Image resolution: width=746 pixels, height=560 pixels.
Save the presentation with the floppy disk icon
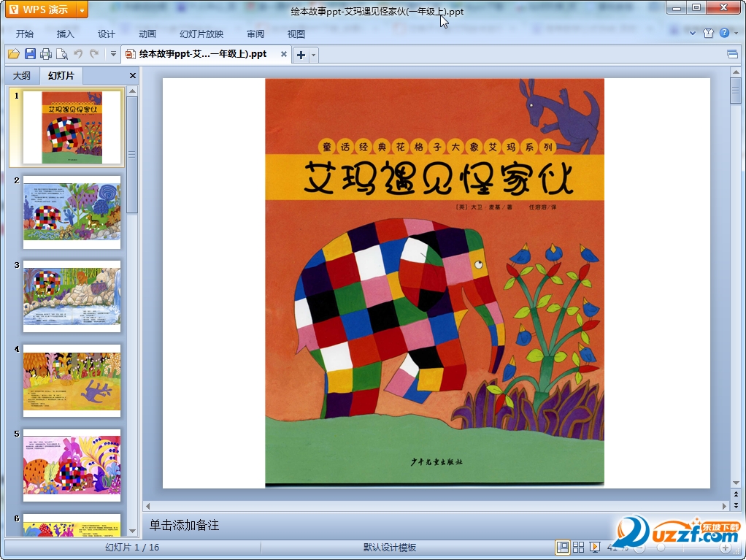click(30, 54)
